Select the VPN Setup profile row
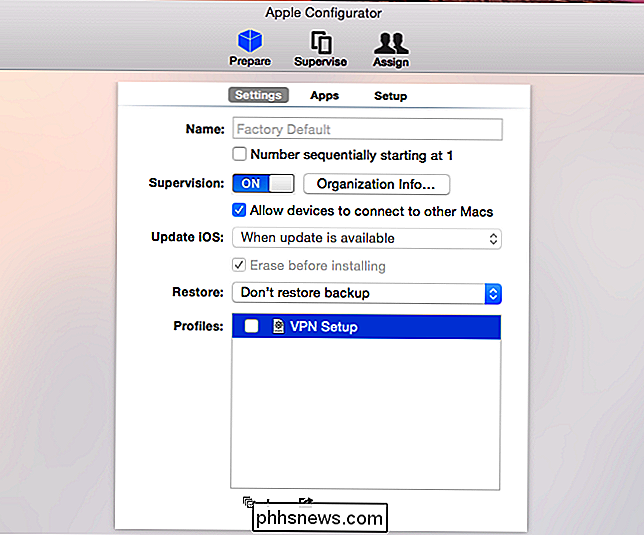The image size is (644, 535). pyautogui.click(x=366, y=327)
